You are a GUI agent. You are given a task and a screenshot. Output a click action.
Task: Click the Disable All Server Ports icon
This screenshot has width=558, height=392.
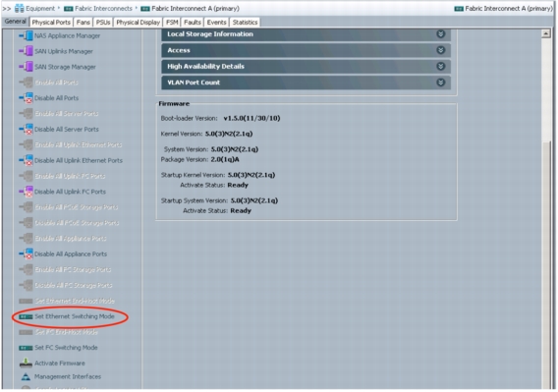[26, 130]
